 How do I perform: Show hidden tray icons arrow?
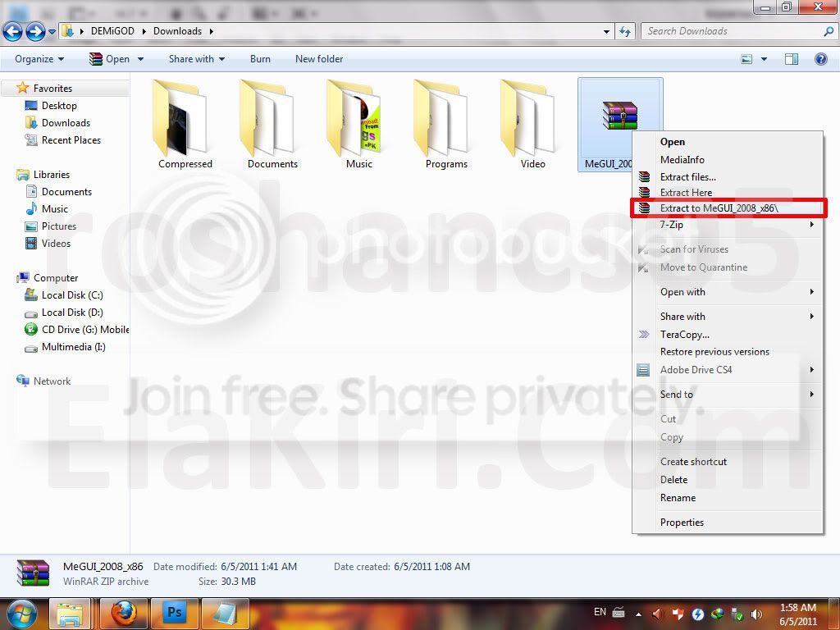pyautogui.click(x=638, y=614)
